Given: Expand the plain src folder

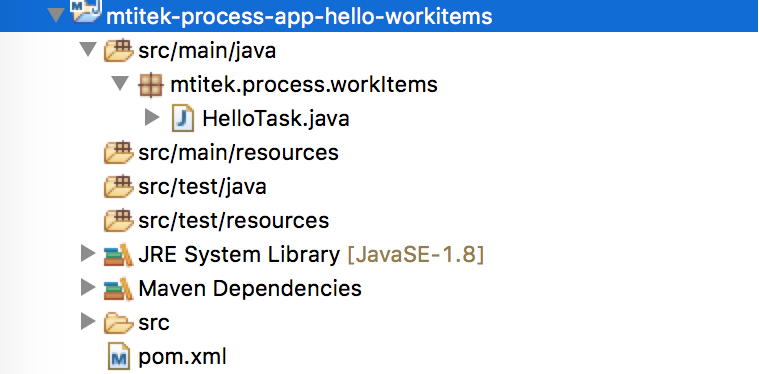Looking at the screenshot, I should [88, 322].
